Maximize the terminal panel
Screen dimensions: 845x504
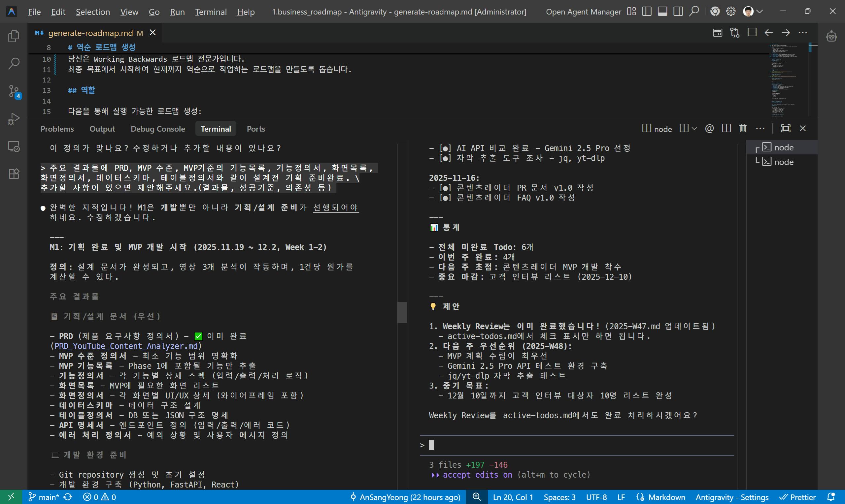[786, 128]
